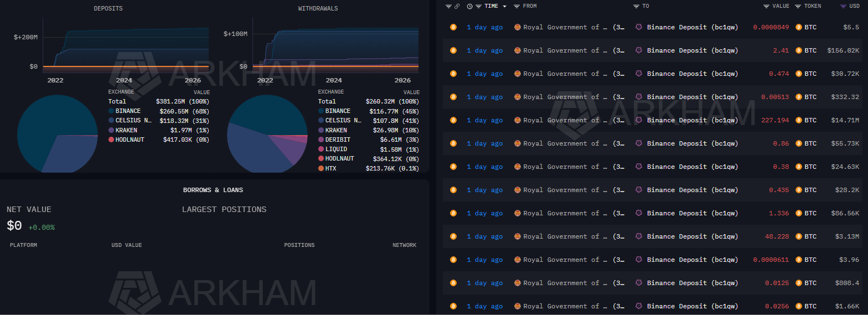Click the $86.56K USD amount

click(x=845, y=213)
